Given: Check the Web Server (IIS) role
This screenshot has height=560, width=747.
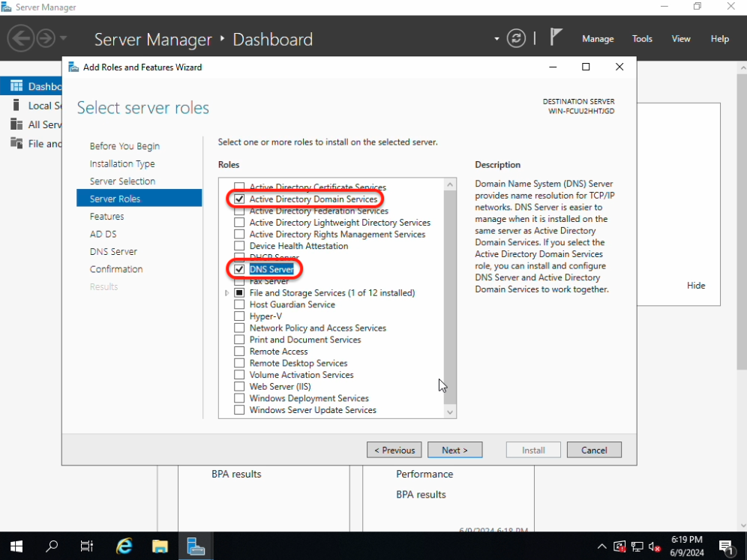Looking at the screenshot, I should [x=239, y=386].
